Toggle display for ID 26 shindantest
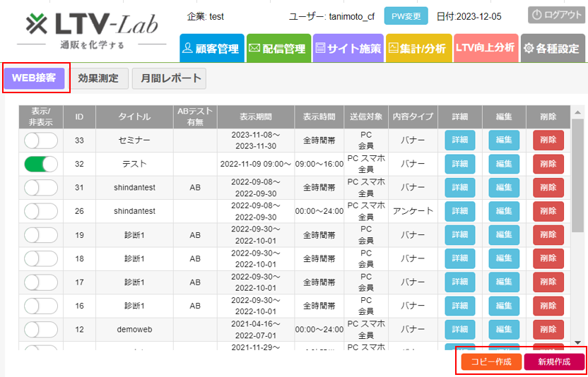 coord(41,211)
